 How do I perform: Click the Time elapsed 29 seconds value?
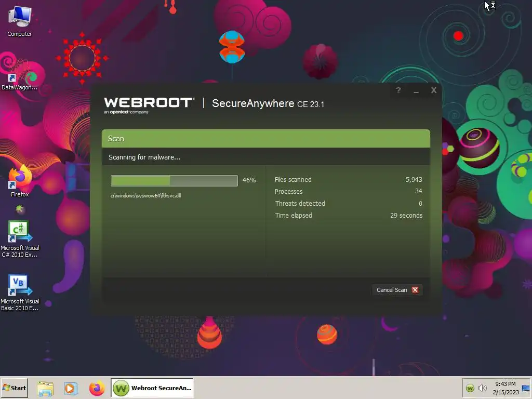(406, 216)
